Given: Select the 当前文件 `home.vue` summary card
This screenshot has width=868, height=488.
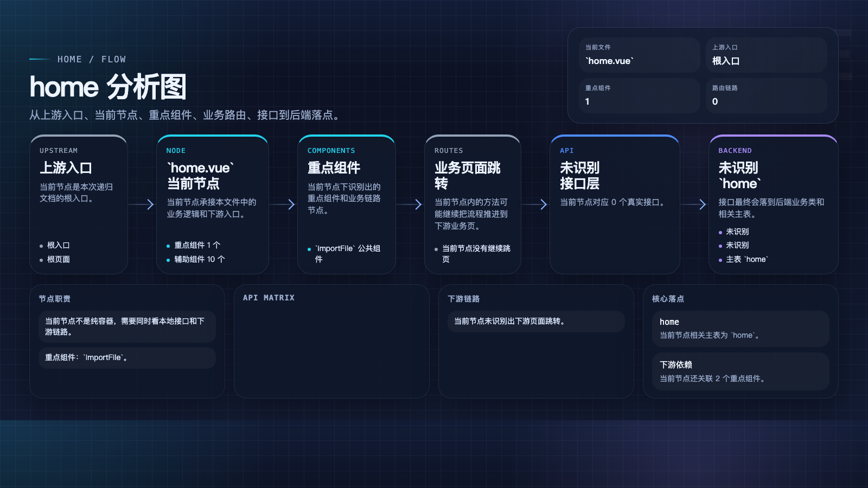Looking at the screenshot, I should coord(640,55).
